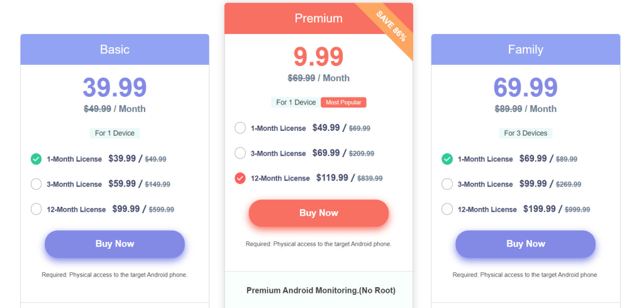Click the red Premium Buy Now button
644x308 pixels.
[319, 213]
